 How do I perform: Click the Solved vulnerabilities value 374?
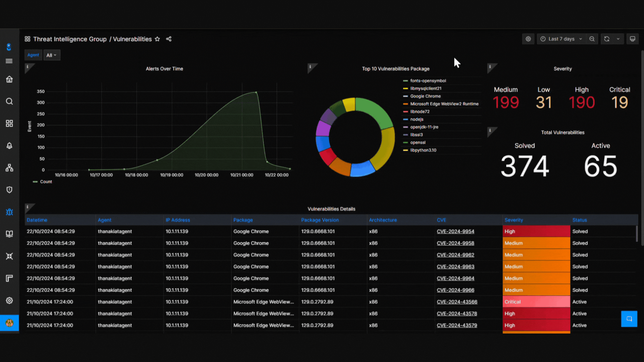[x=525, y=166]
